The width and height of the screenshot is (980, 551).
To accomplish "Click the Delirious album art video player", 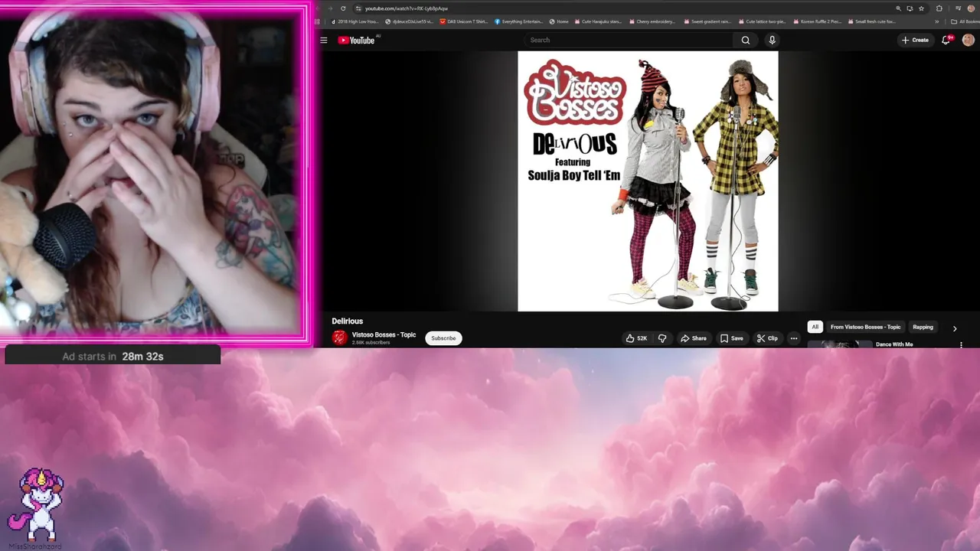I will coord(648,181).
